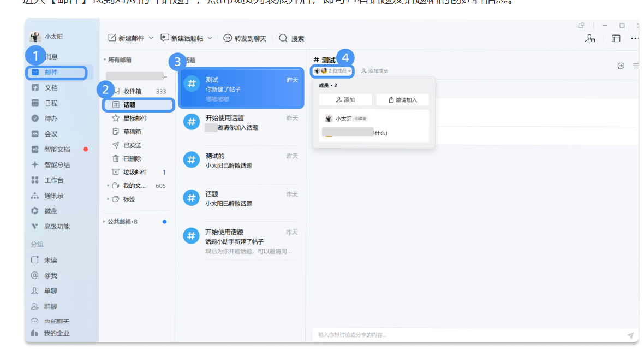Click the 微盘 drive icon
Viewport: 644px width, 349px height.
[35, 211]
